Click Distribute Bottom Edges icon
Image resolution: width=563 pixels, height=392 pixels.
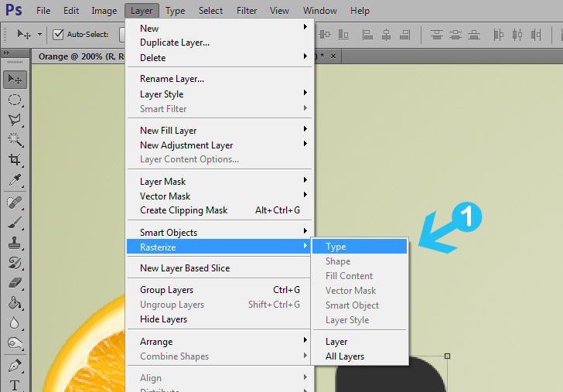[474, 35]
